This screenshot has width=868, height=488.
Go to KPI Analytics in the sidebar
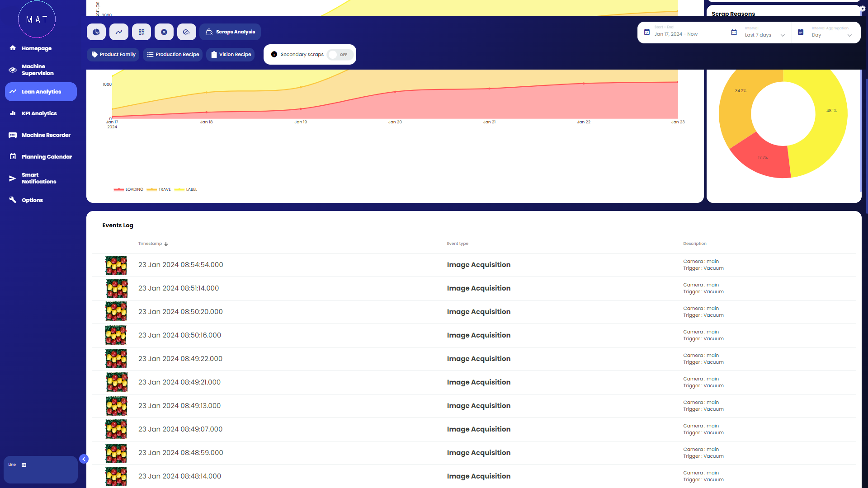tap(39, 113)
